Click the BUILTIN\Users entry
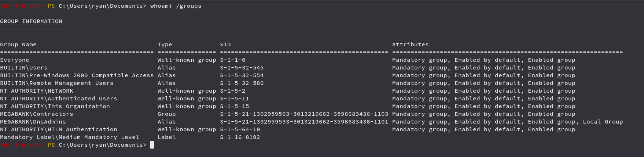The image size is (644, 157). 24,68
